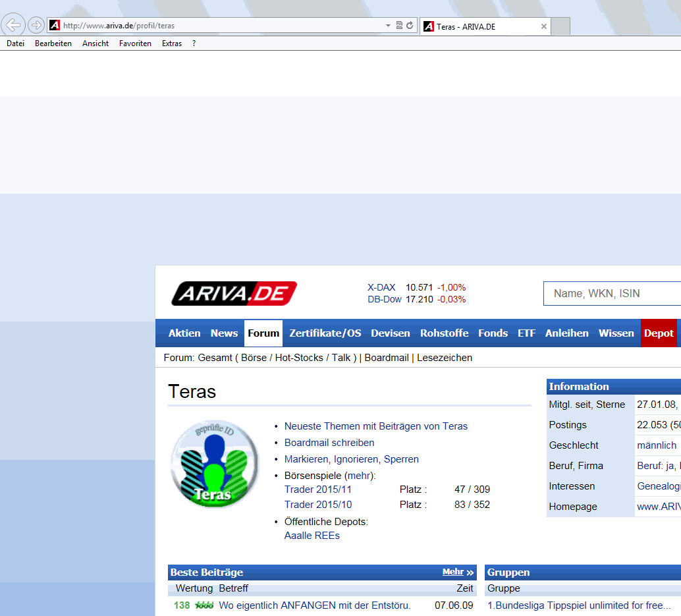
Task: Open the Extras menu
Action: point(171,43)
